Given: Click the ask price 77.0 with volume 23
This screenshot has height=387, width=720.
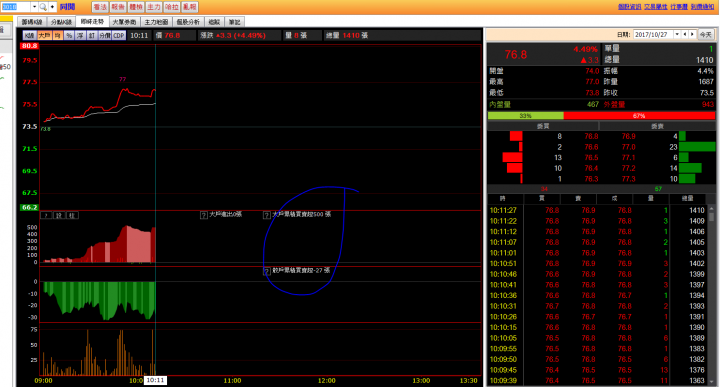Looking at the screenshot, I should (x=629, y=147).
